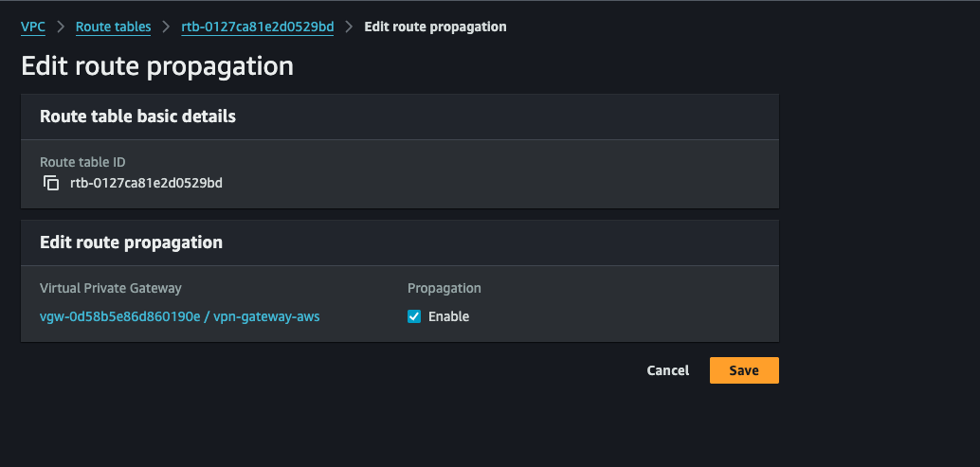
Task: Click breadcrumb chevron after Route tables
Action: pos(166,27)
